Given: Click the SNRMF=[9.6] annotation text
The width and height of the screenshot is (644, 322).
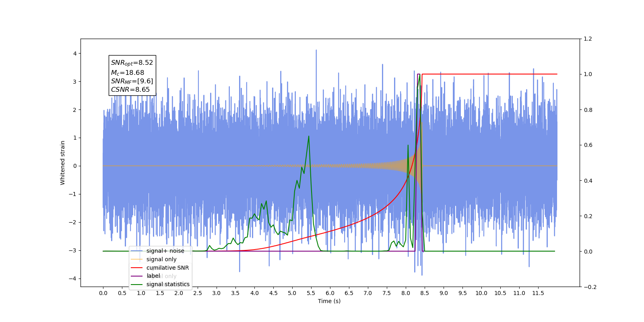Looking at the screenshot, I should 132,81.
